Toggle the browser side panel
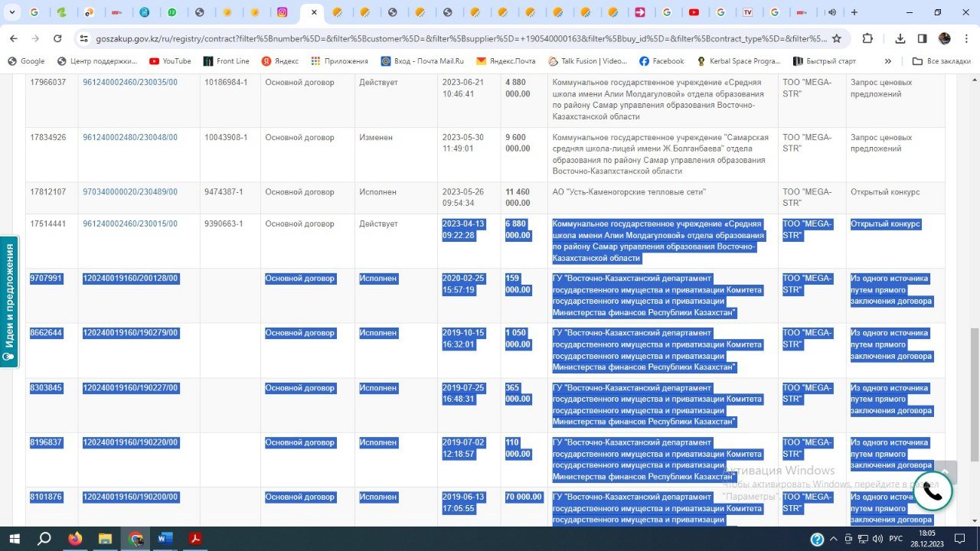Screen dimensions: 980x551 (x=923, y=38)
